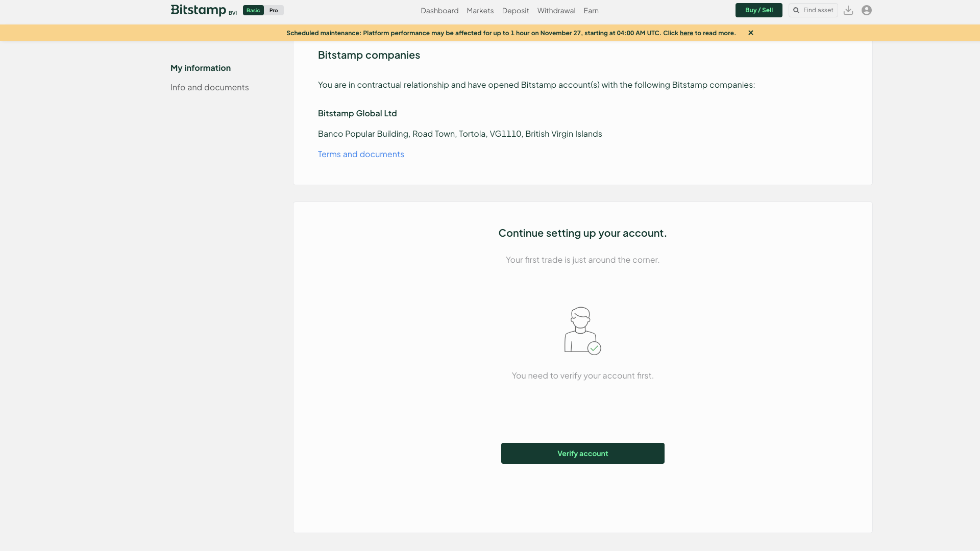Navigate to Withdrawal
This screenshot has height=551, width=980.
coord(556,11)
